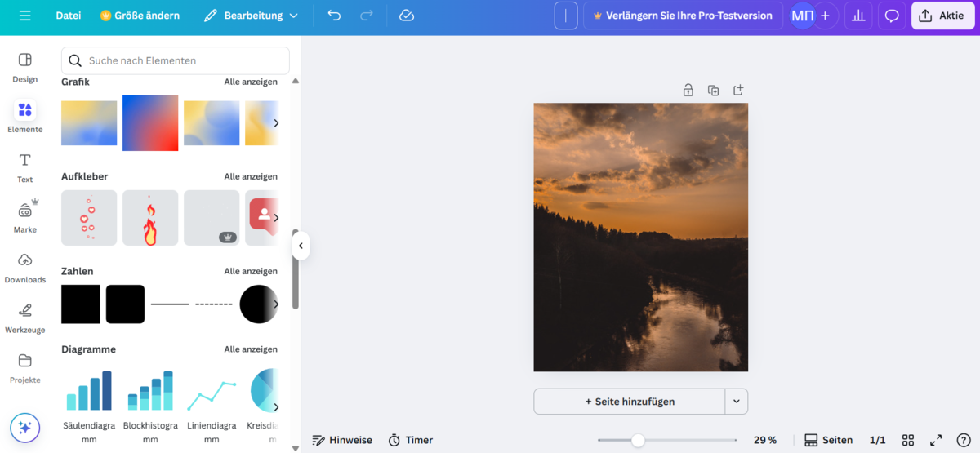Expand Aufkleber row with right arrow
This screenshot has height=453, width=980.
(276, 218)
